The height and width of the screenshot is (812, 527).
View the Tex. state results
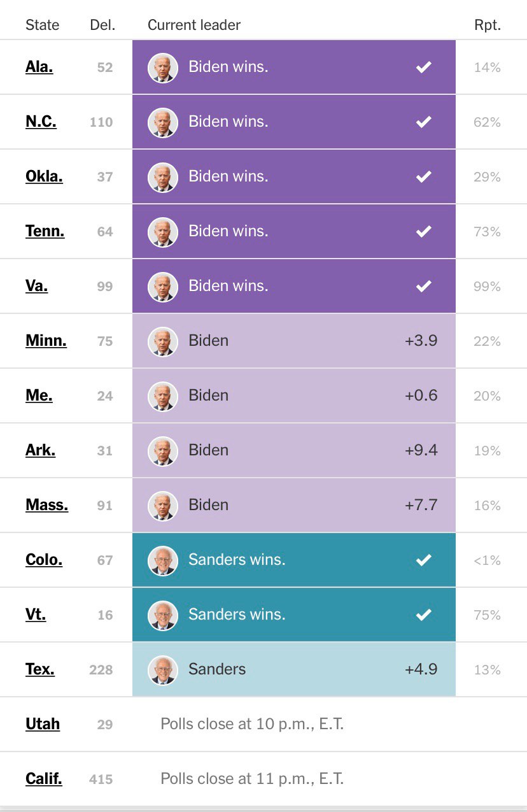40,669
